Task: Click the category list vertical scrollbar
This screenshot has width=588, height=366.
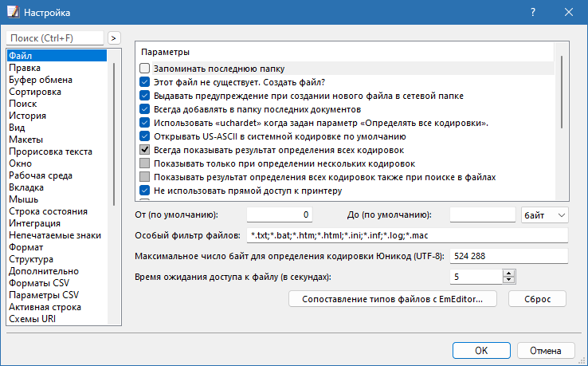Action: pyautogui.click(x=114, y=135)
